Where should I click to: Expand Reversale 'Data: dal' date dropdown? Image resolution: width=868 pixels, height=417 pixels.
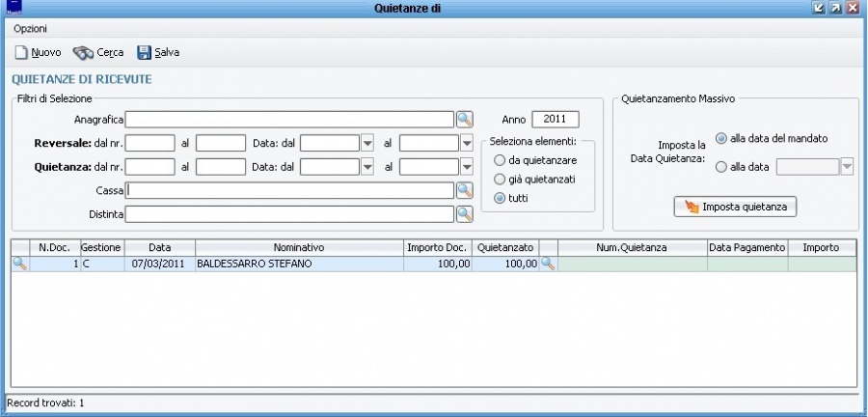point(366,143)
